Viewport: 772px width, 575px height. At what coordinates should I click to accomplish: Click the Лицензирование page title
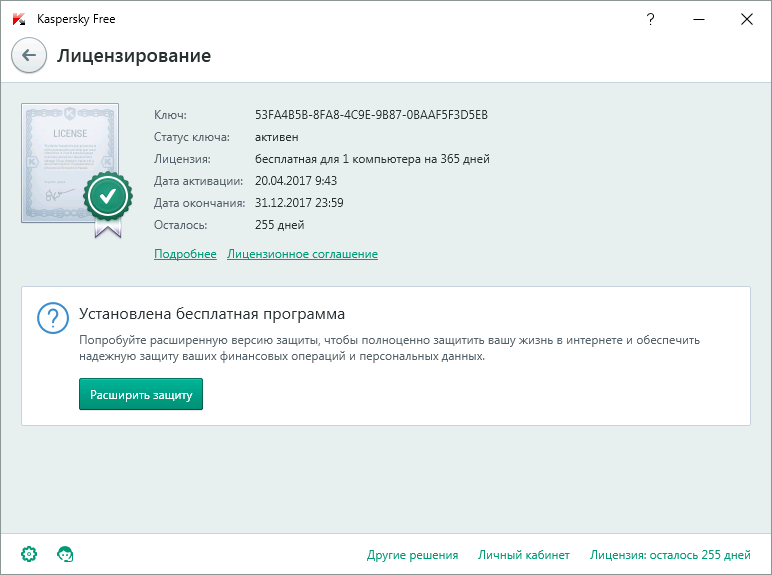click(x=134, y=56)
